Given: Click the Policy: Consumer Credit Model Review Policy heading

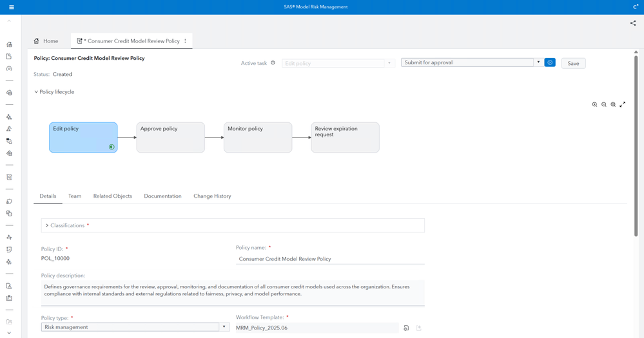Looking at the screenshot, I should pyautogui.click(x=89, y=58).
